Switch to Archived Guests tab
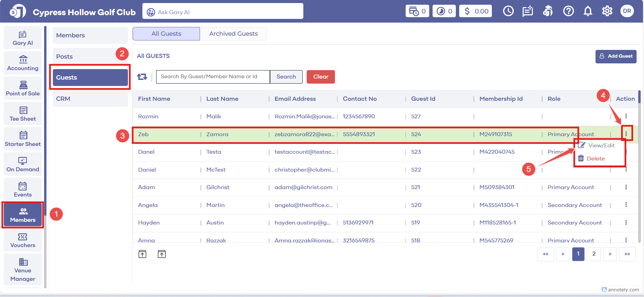This screenshot has height=297, width=644. [x=233, y=34]
